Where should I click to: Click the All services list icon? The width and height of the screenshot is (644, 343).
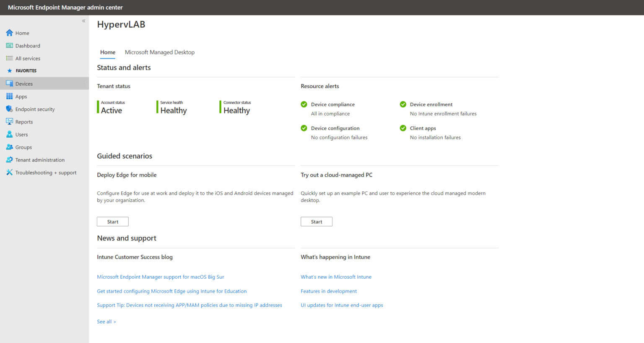click(x=9, y=58)
